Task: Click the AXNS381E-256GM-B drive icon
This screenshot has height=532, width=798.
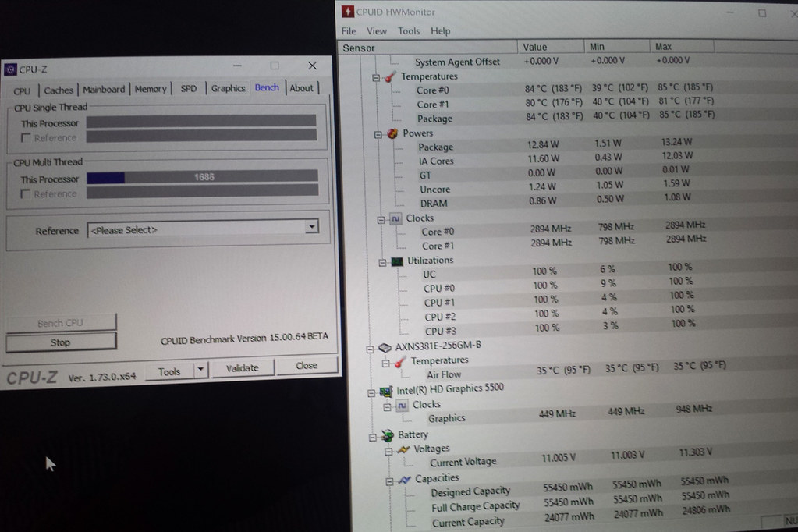Action: click(x=385, y=347)
